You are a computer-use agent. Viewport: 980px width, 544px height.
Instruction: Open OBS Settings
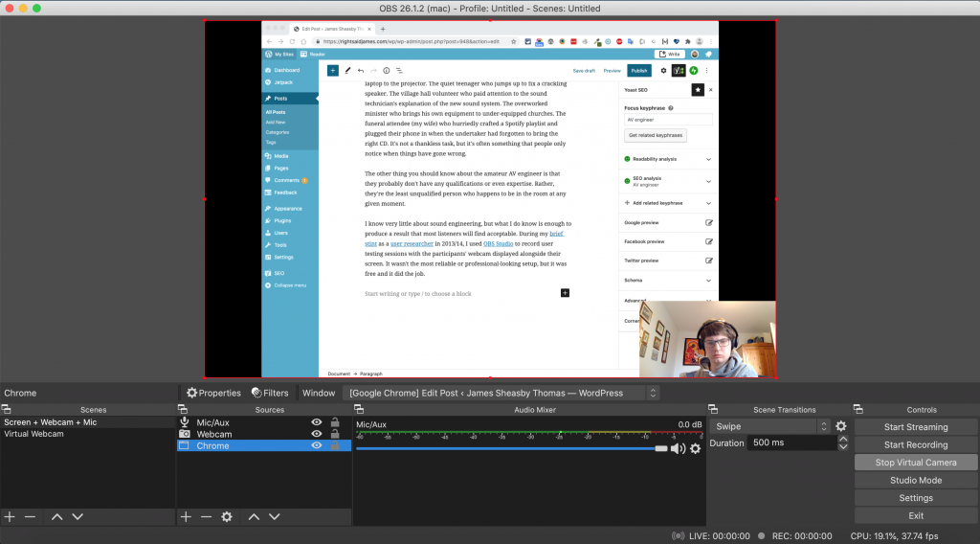point(916,498)
